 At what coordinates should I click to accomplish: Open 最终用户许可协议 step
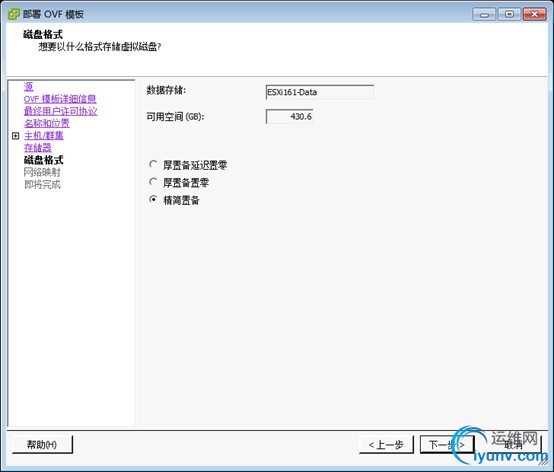(60, 111)
